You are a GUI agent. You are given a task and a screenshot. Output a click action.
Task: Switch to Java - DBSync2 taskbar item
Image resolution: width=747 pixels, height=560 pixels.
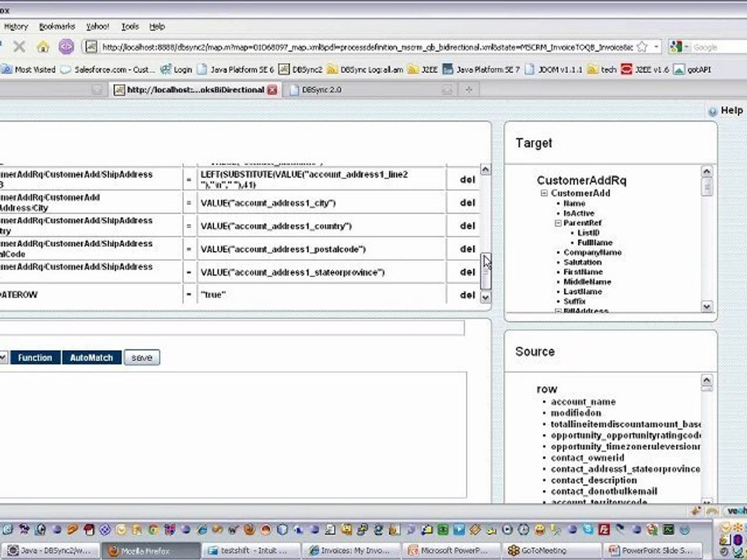51,551
